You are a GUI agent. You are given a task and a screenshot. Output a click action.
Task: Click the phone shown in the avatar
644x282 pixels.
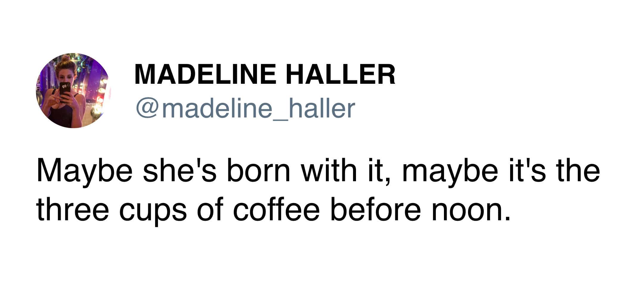point(65,92)
